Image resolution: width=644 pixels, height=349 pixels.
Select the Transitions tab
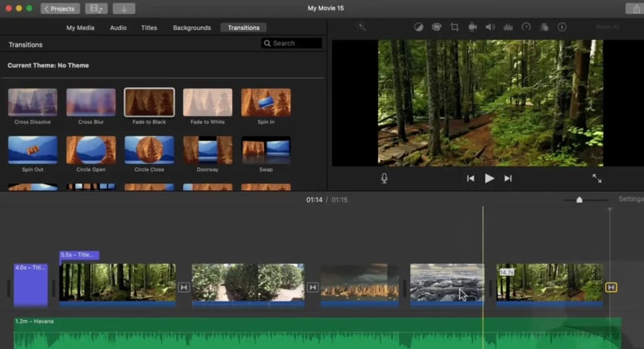click(x=243, y=28)
